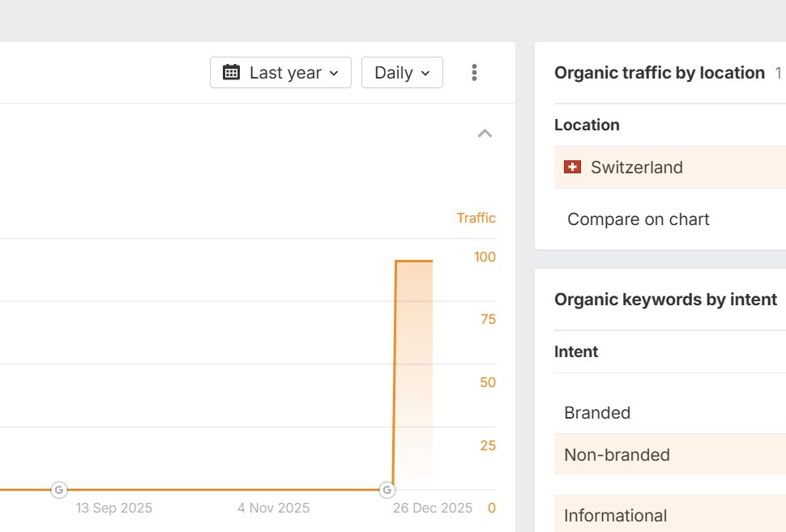Open the three-dot options menu

pos(474,73)
